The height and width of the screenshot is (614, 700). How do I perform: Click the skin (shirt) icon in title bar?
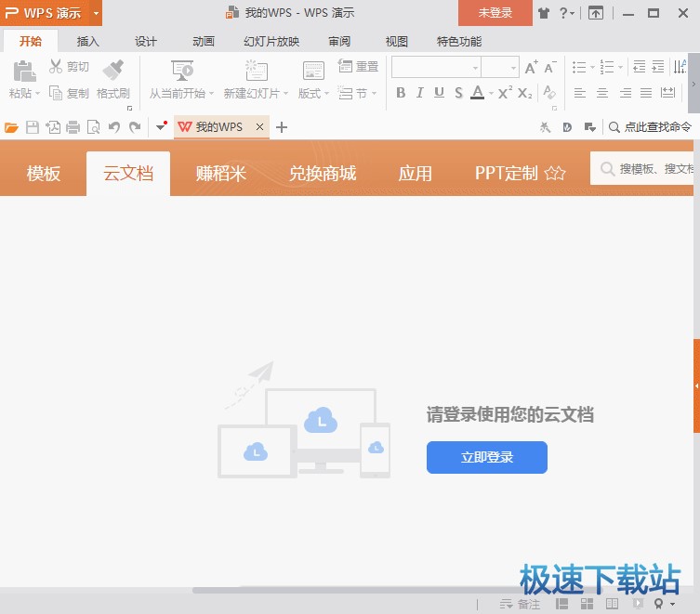(x=543, y=13)
